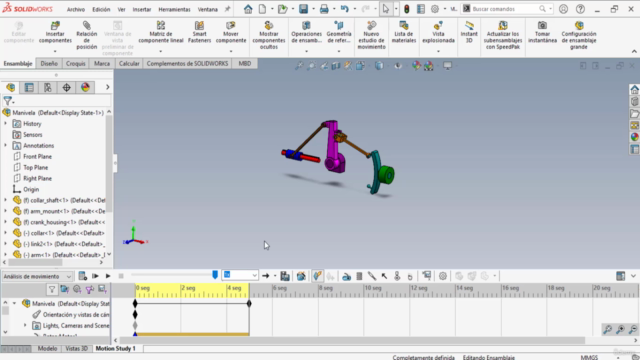640x360 pixels.
Task: Open Lista de materiales
Action: (404, 32)
